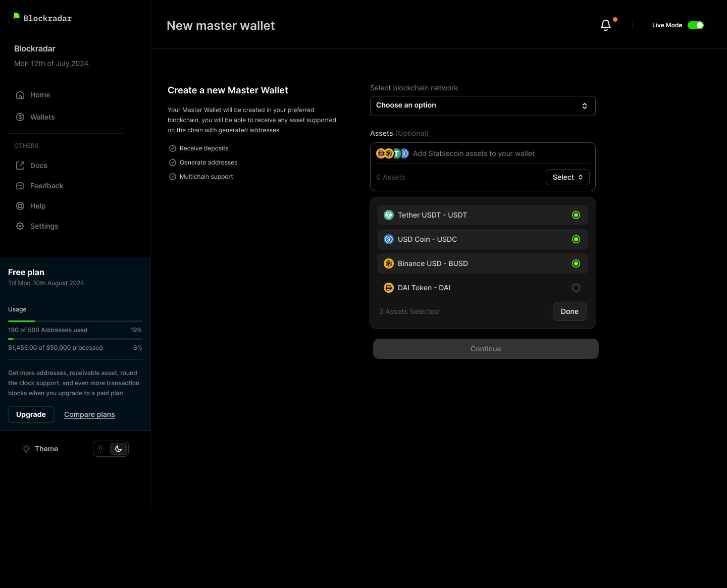Click the Receive deposits check icon
Viewport: 727px width, 588px height.
[172, 148]
